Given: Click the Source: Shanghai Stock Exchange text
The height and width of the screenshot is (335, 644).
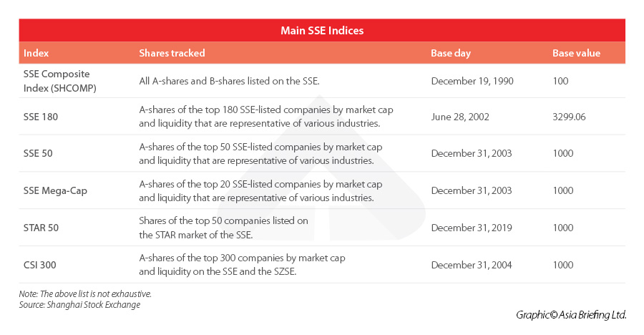Looking at the screenshot, I should tap(79, 305).
